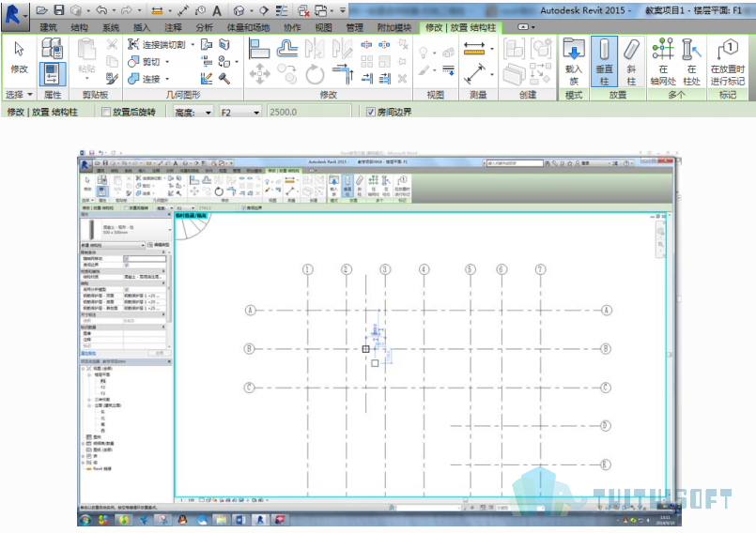This screenshot has width=756, height=533.
Task: Click the Section icon in the enlarged quick access toolbar
Action: (x=264, y=10)
